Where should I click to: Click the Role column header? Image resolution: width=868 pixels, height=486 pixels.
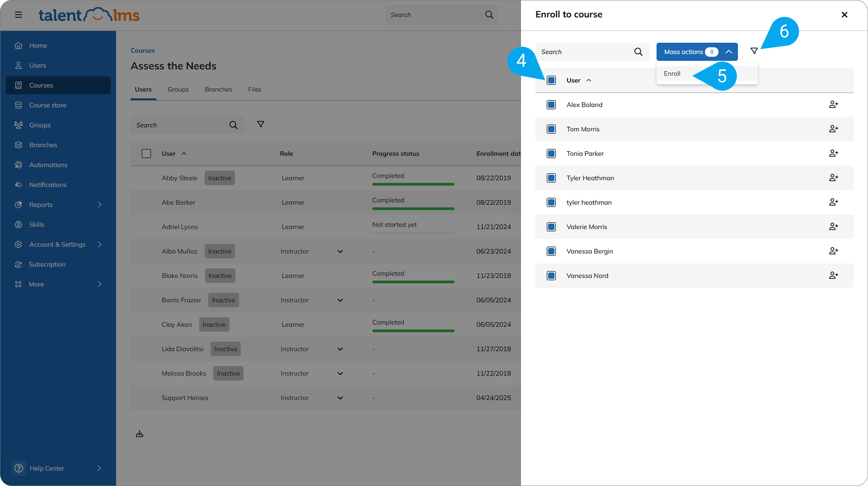click(286, 154)
